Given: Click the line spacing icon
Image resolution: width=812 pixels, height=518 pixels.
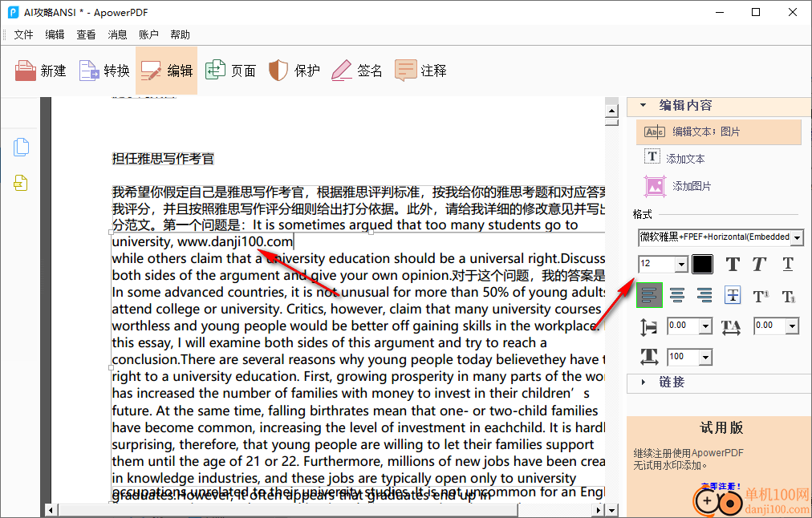Looking at the screenshot, I should [x=649, y=327].
